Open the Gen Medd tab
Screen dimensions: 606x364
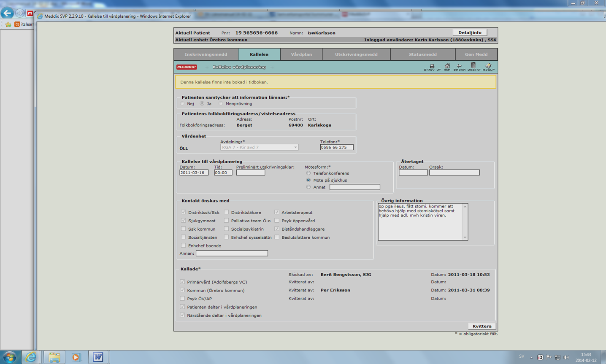(x=476, y=54)
